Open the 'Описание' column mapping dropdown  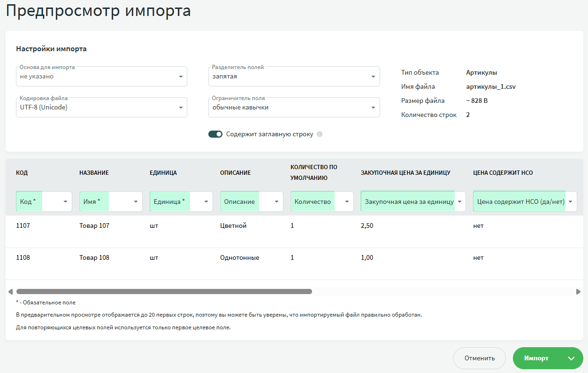[252, 202]
